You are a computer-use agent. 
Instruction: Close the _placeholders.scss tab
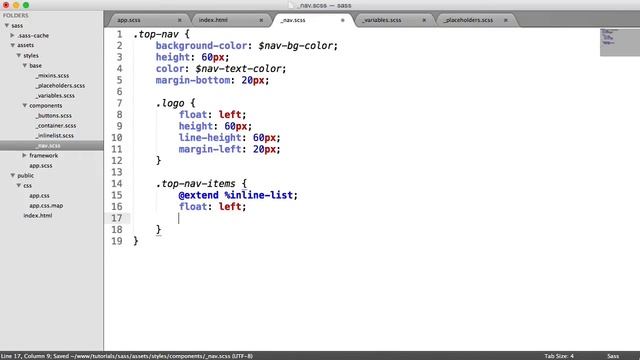pos(506,20)
